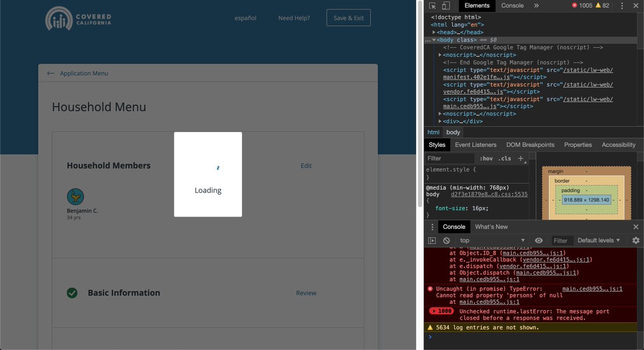Click Edit for Household Members

pos(306,166)
